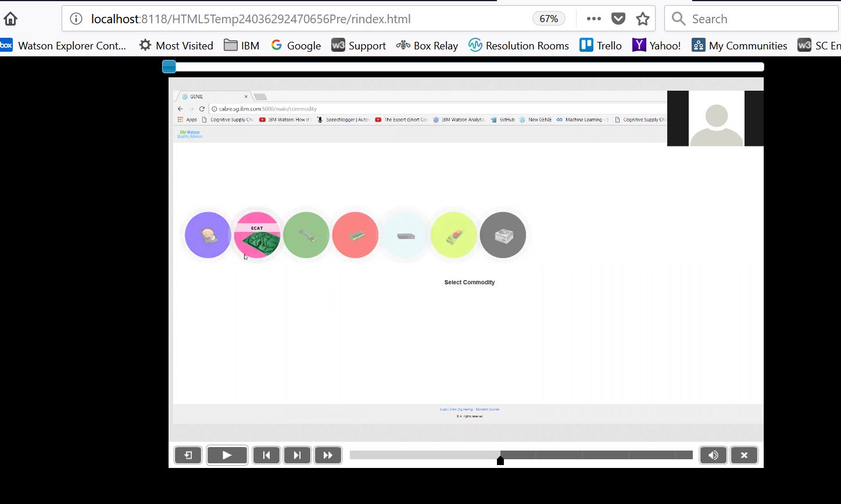Play the recorded demo video
841x504 pixels.
pos(227,455)
